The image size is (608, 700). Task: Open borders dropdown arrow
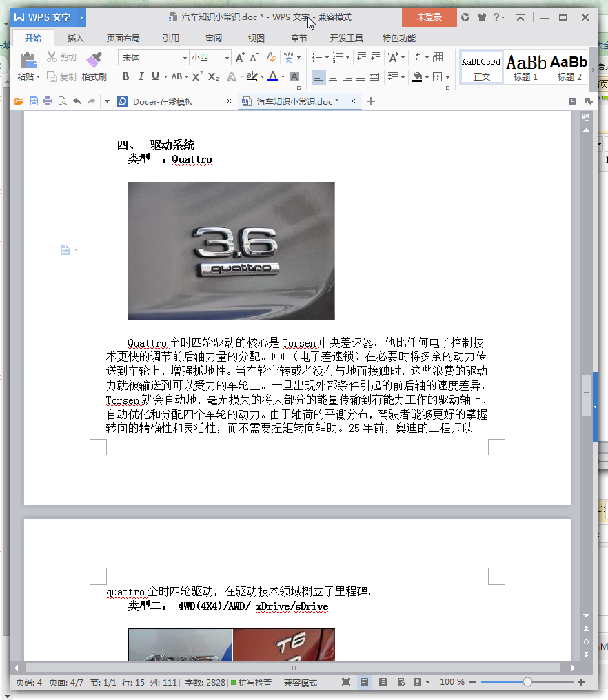[x=447, y=77]
